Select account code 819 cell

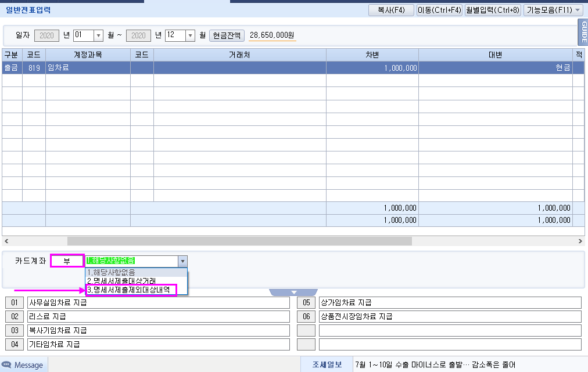coord(34,68)
